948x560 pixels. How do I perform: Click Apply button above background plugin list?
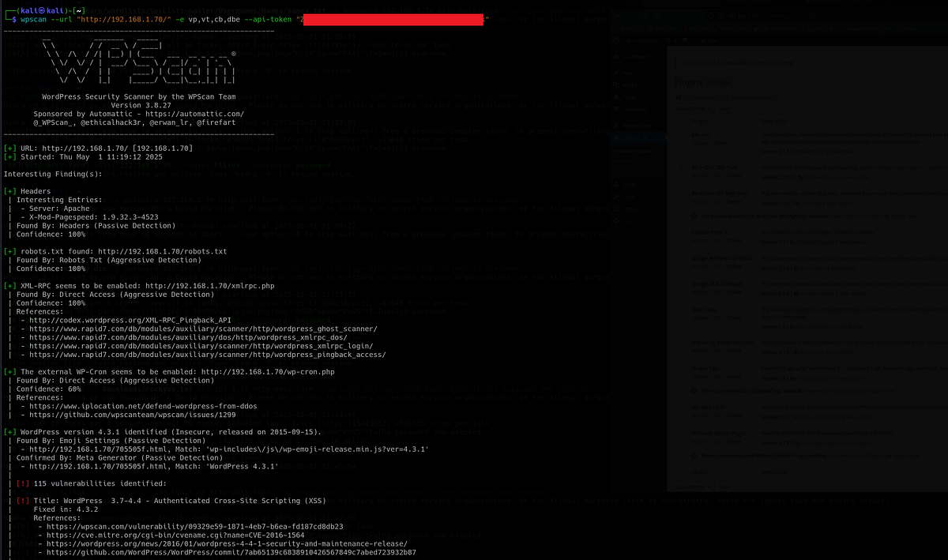pos(724,108)
